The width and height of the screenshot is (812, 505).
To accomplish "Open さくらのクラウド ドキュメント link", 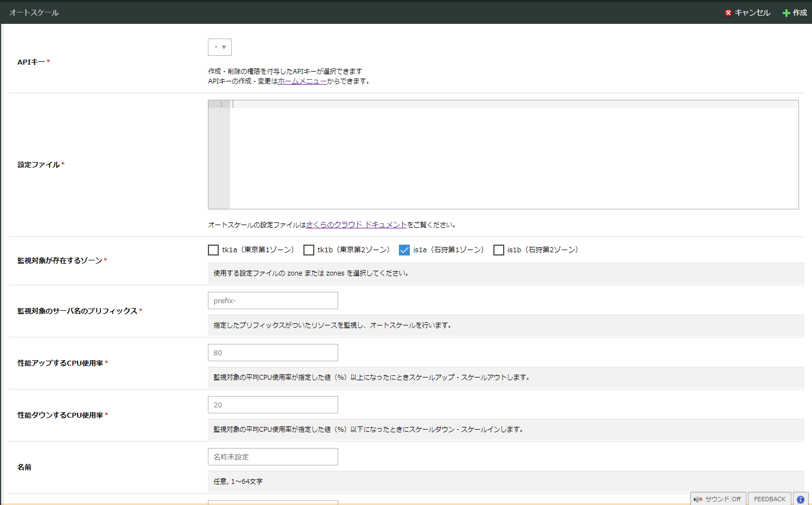I will pyautogui.click(x=357, y=225).
